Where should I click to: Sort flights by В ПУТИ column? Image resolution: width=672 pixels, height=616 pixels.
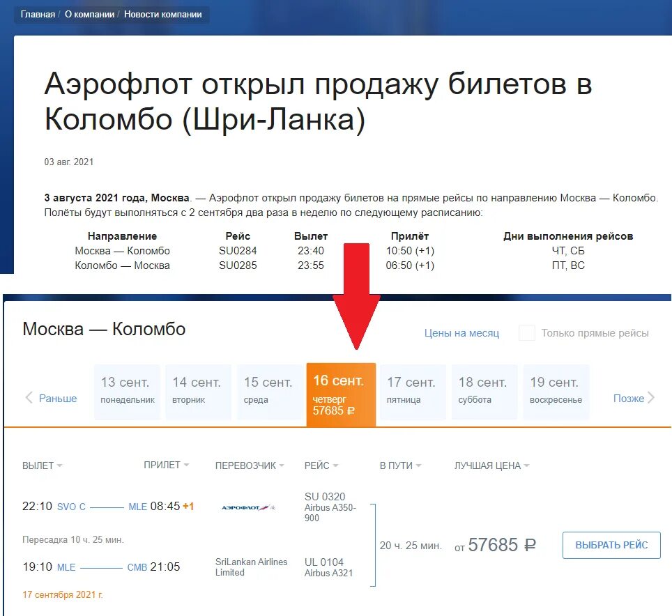click(400, 465)
